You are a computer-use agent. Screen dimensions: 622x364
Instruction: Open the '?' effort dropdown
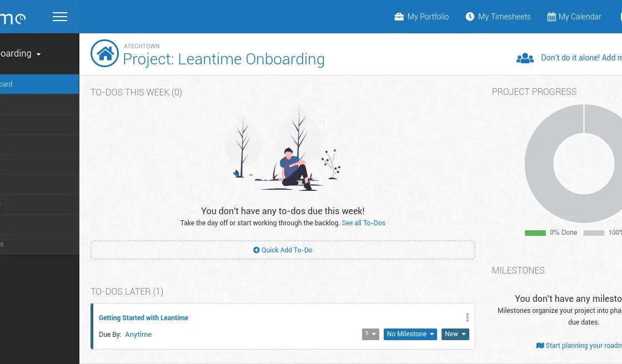point(370,334)
